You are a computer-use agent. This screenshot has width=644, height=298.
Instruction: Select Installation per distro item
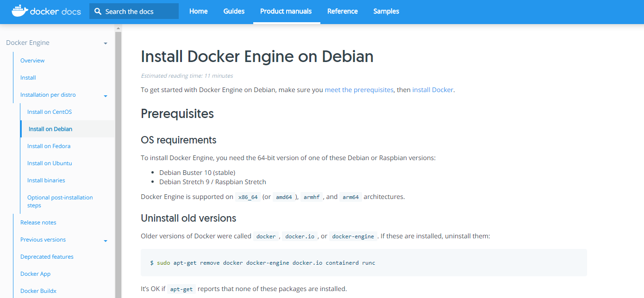tap(48, 95)
